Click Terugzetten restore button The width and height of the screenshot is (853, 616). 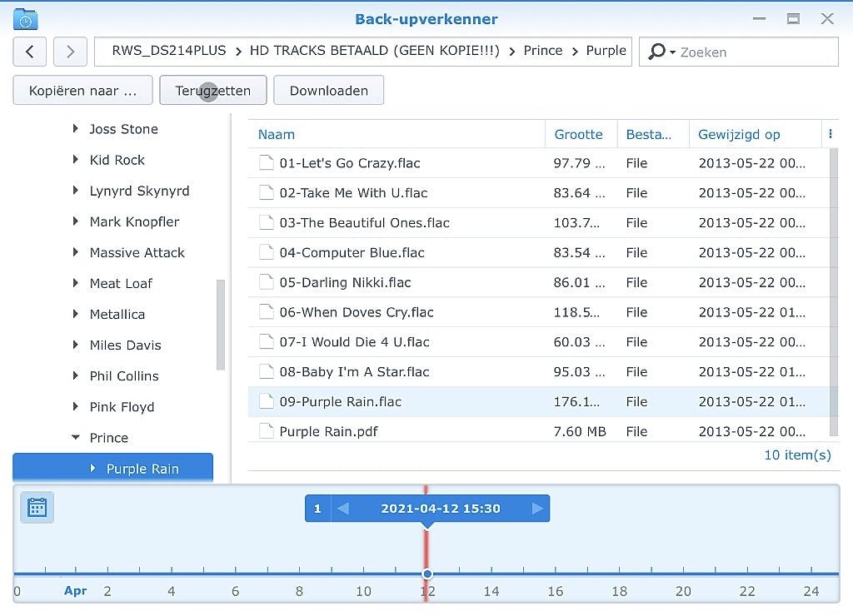212,90
